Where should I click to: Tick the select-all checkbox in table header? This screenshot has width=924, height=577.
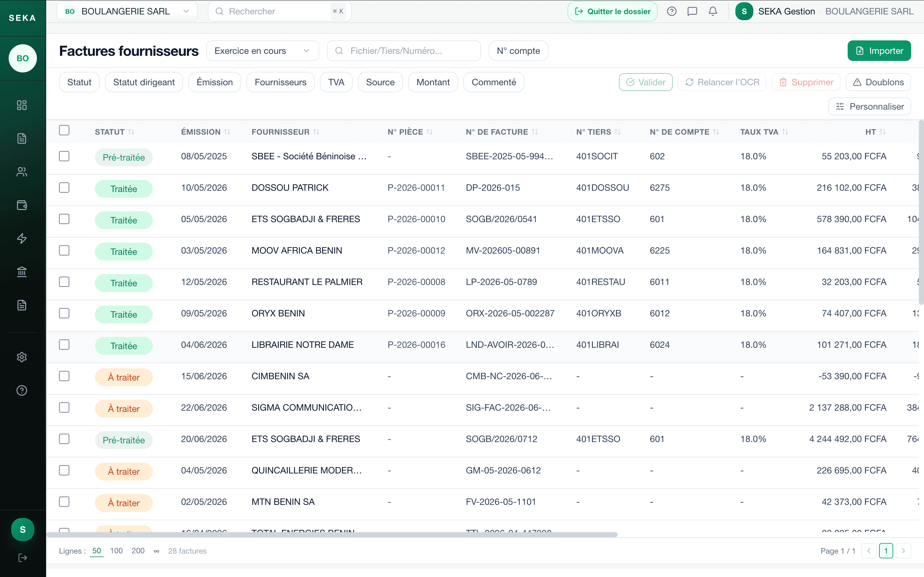pos(64,130)
